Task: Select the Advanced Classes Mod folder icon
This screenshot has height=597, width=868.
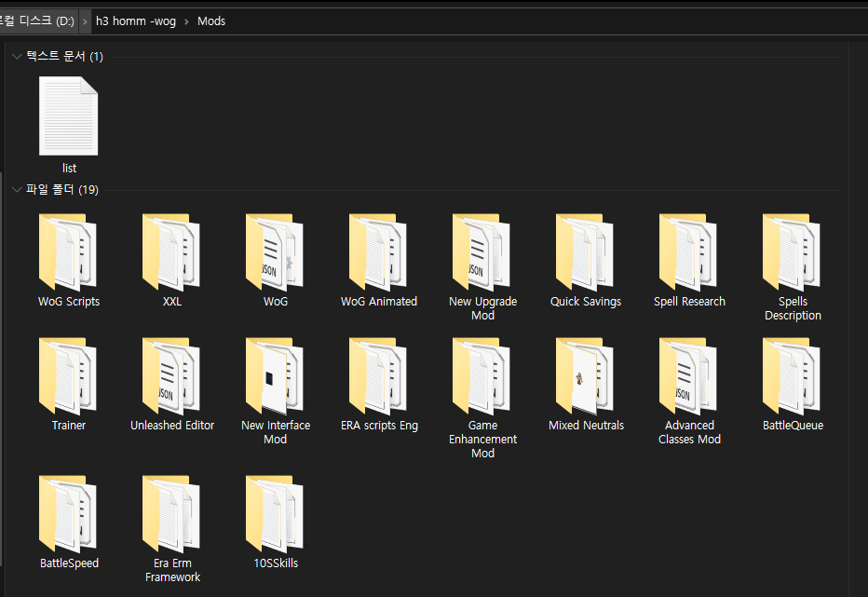Action: [x=688, y=376]
